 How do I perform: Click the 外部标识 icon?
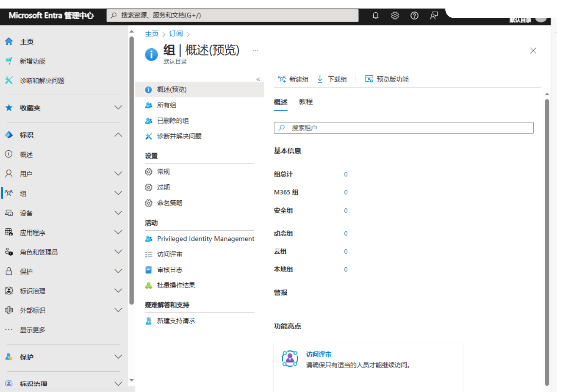pos(9,310)
